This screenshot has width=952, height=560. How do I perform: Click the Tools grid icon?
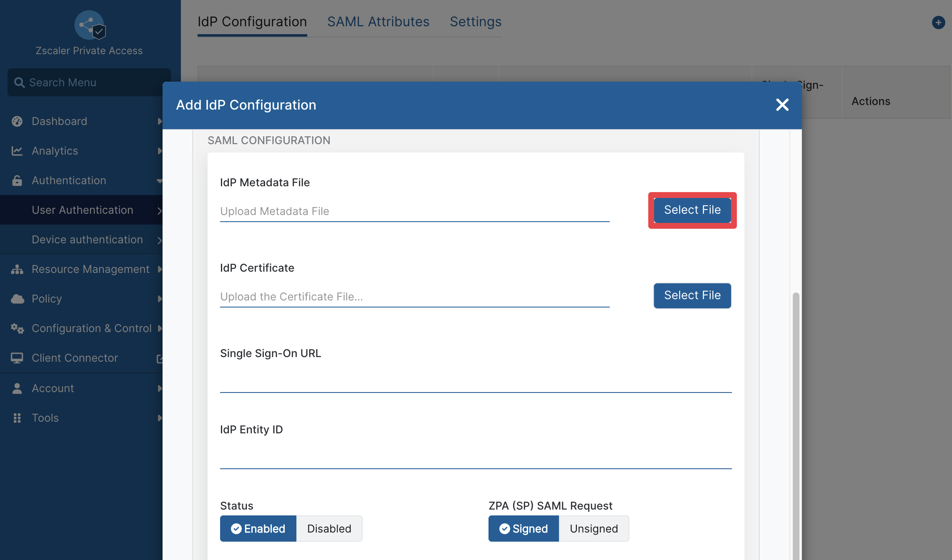(x=17, y=418)
